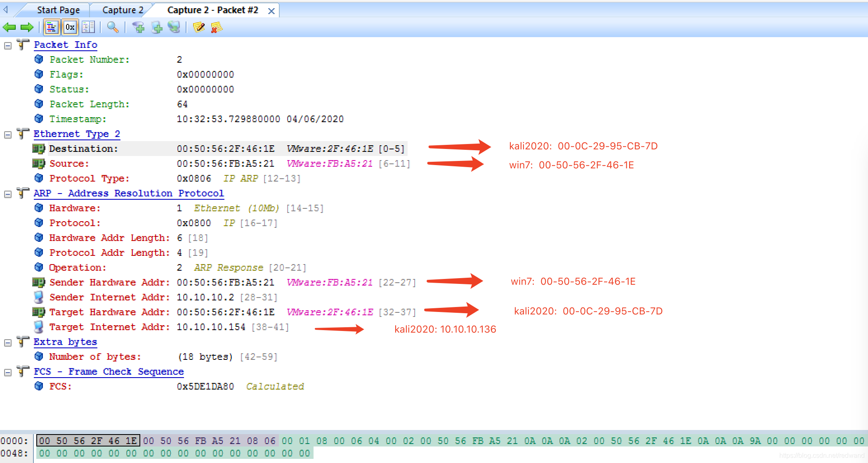Click the FCS tree node icon
The height and width of the screenshot is (463, 868).
23,371
